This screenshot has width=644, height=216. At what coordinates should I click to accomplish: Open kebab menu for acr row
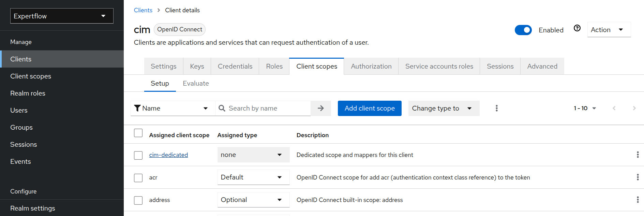point(638,177)
